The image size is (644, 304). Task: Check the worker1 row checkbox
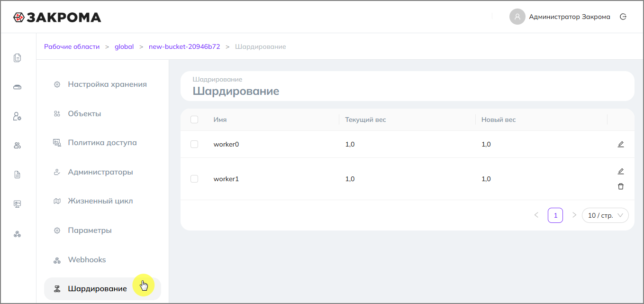pos(194,179)
